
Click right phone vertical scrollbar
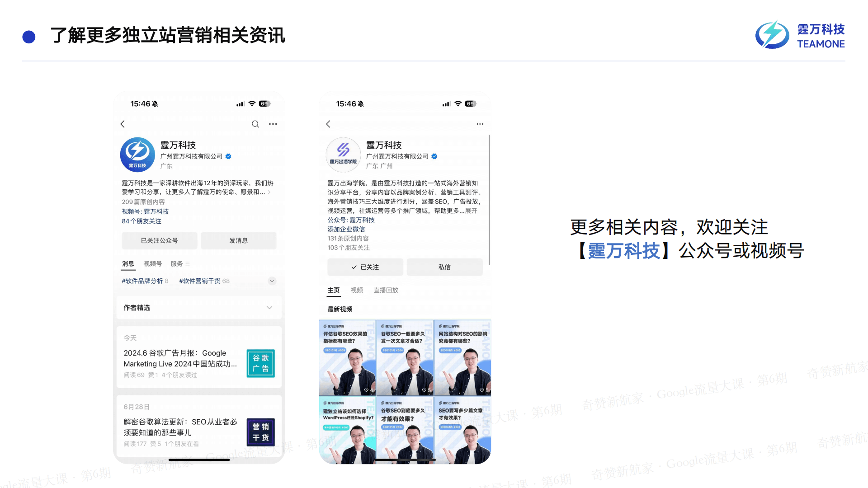click(x=489, y=199)
